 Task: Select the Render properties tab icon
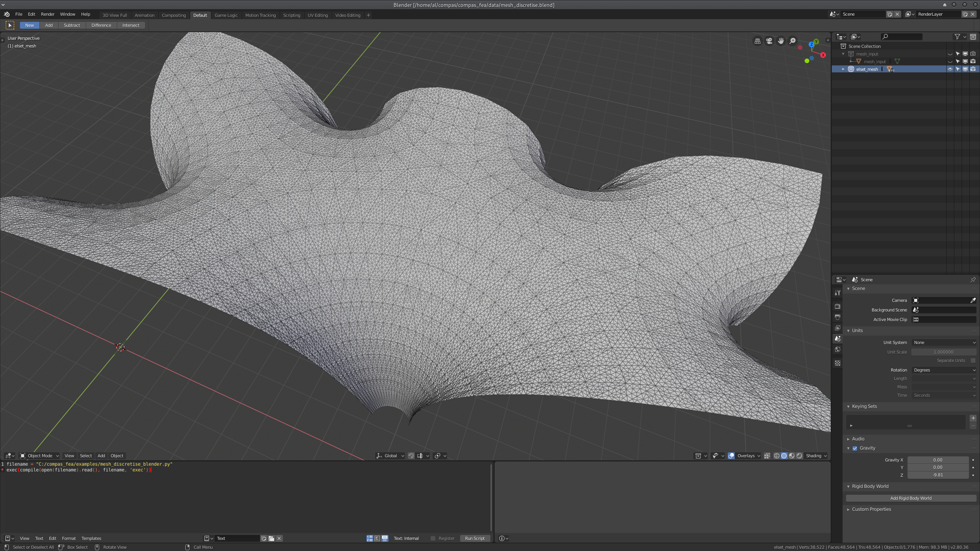point(838,306)
